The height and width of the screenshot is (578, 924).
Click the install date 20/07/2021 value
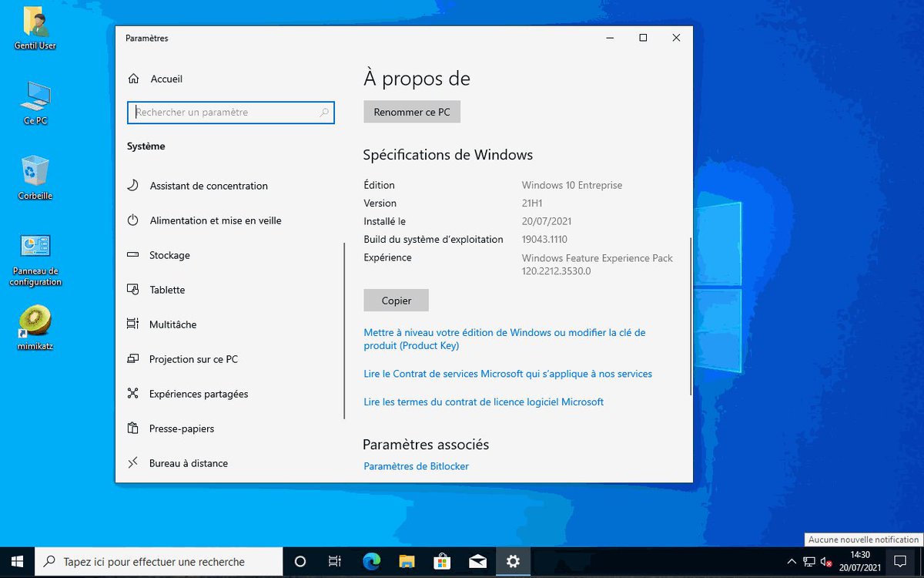point(547,221)
